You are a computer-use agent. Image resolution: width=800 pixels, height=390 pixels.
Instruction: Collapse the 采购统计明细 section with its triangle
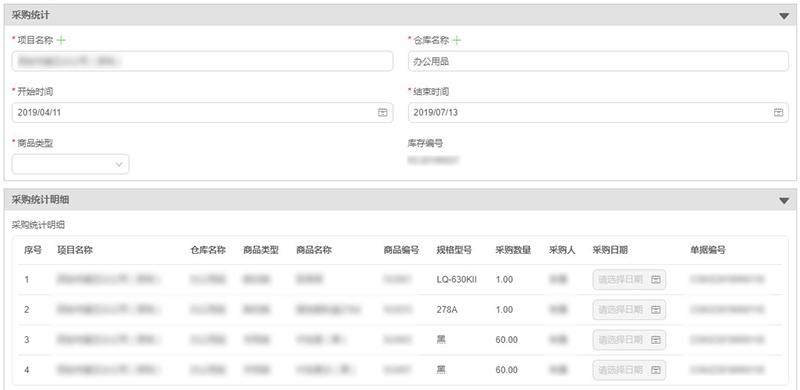pos(784,201)
